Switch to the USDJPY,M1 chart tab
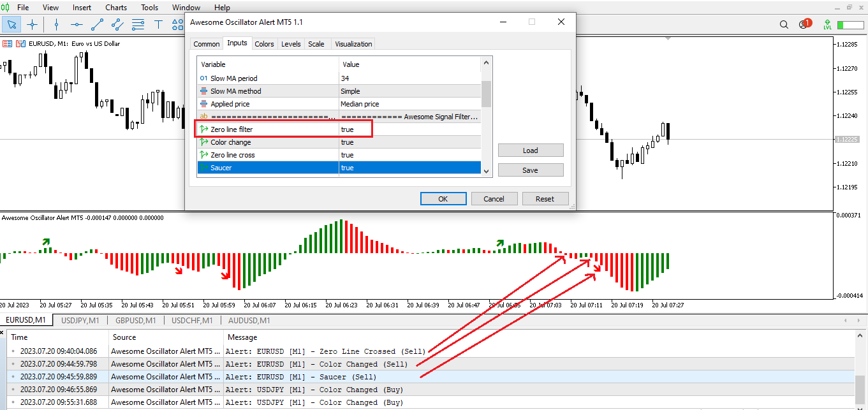 80,320
